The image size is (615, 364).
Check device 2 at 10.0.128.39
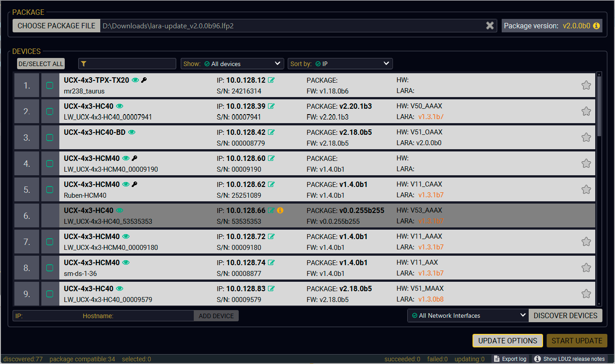[x=50, y=111]
